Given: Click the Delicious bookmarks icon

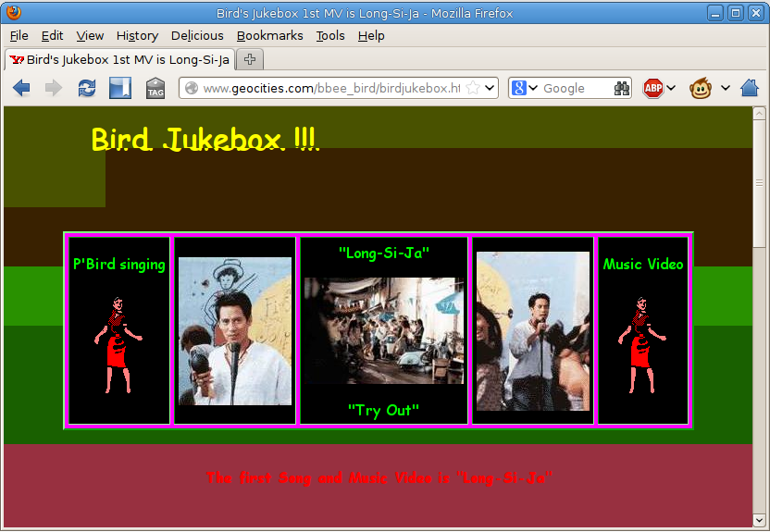Looking at the screenshot, I should point(120,88).
